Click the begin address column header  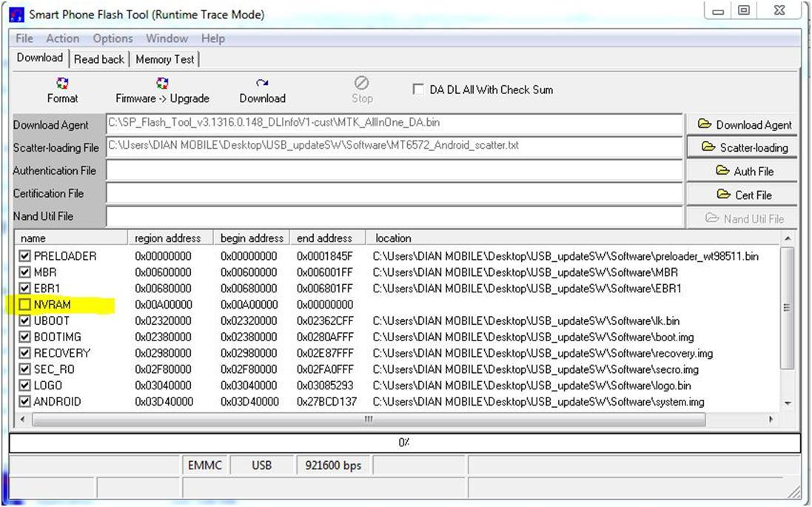252,238
